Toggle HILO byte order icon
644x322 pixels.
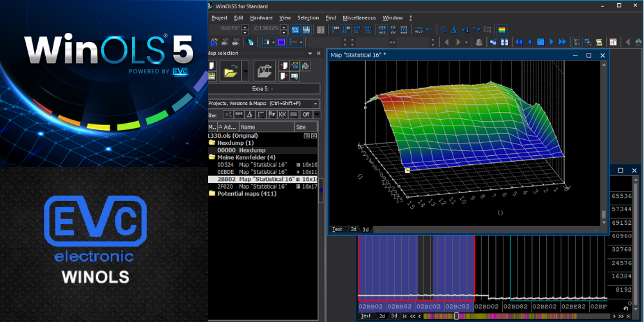click(419, 30)
